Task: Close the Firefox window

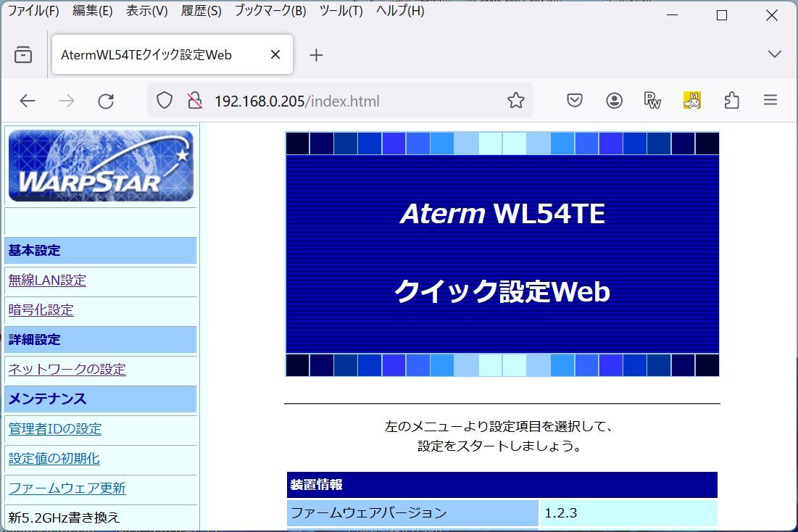Action: [x=771, y=15]
